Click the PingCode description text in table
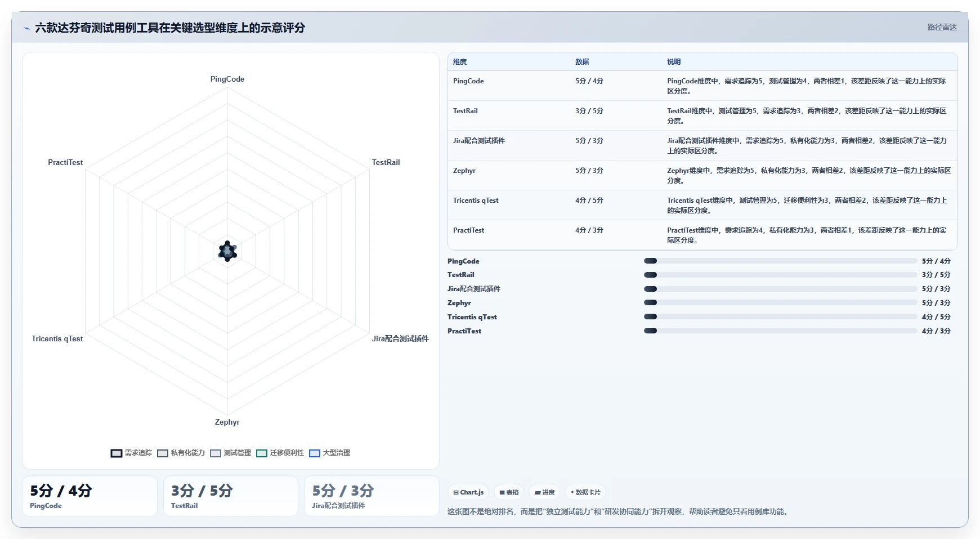 [x=807, y=86]
